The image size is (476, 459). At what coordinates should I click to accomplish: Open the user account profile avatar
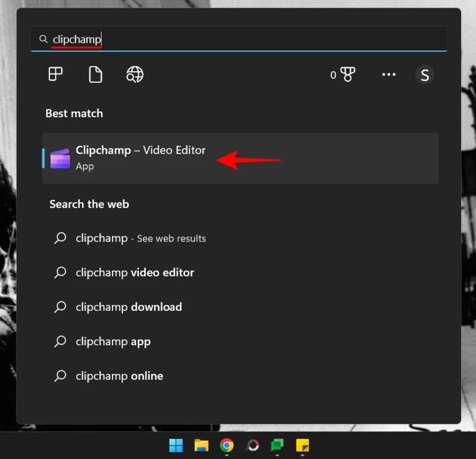click(x=425, y=74)
